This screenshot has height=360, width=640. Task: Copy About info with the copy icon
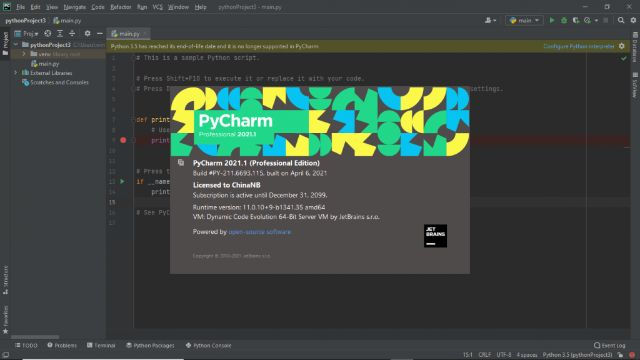pyautogui.click(x=181, y=163)
